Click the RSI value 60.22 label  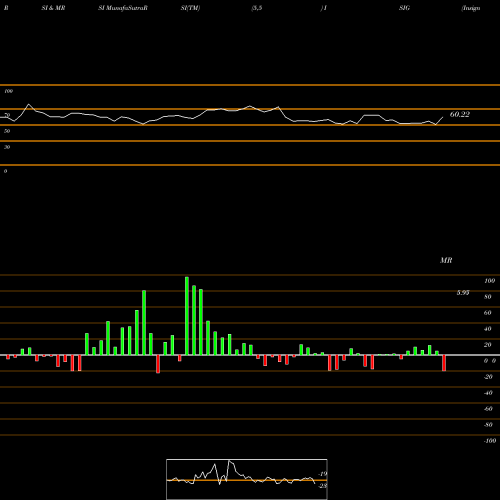coord(460,114)
